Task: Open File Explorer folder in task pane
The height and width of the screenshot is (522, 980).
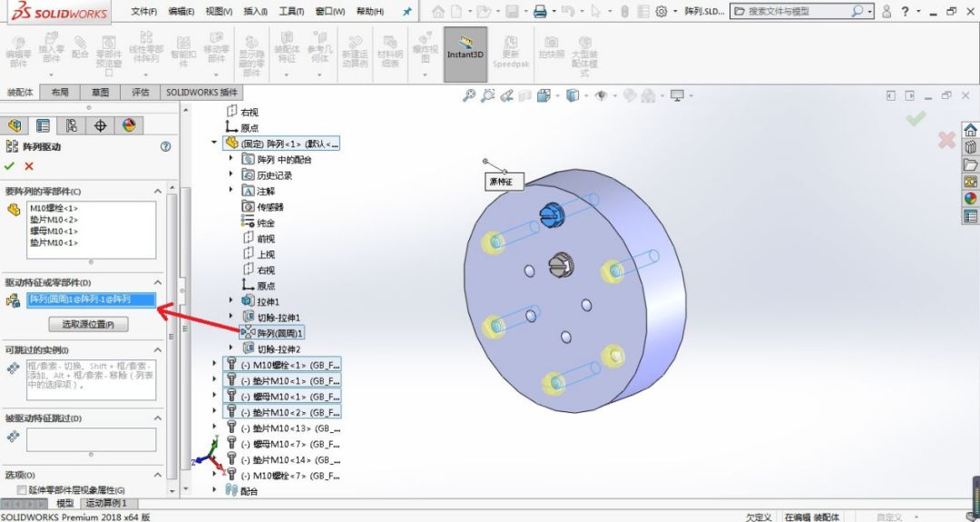Action: tap(970, 164)
